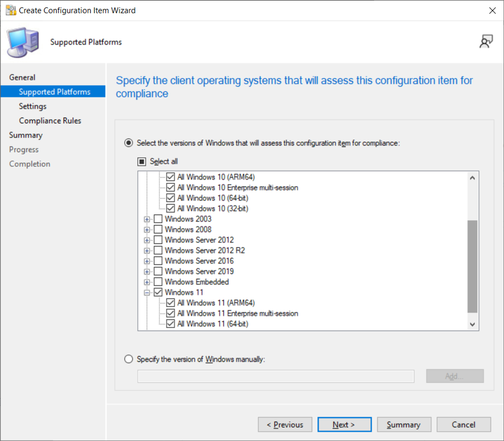Click the platform list scrollbar thumb
504x441 pixels.
click(472, 266)
